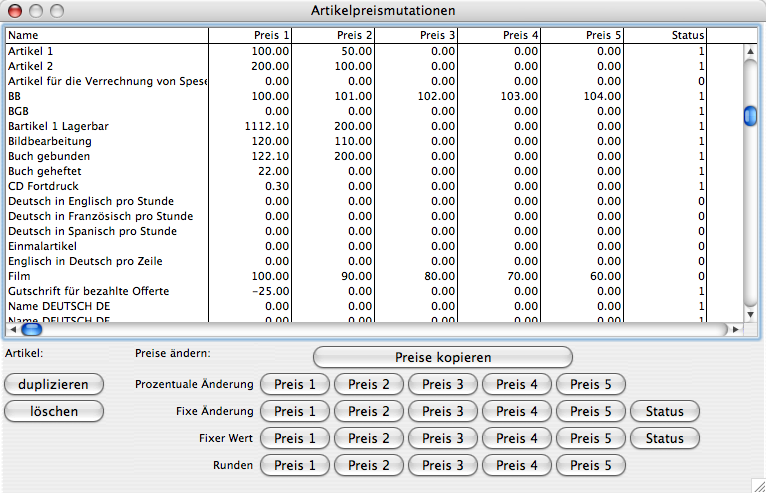
Task: Select the Film row in table
Action: 100,276
